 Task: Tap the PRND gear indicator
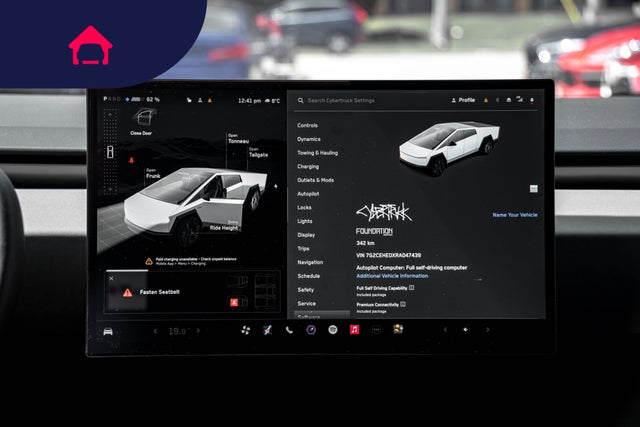[x=112, y=99]
